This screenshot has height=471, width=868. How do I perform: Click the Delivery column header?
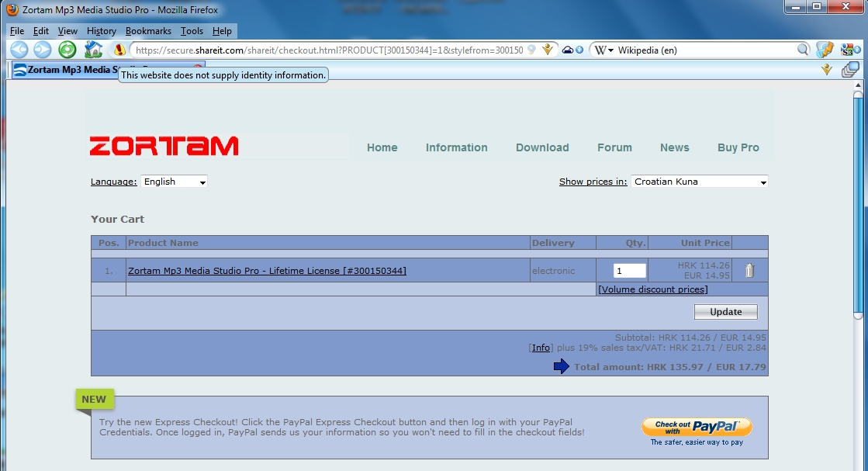553,242
